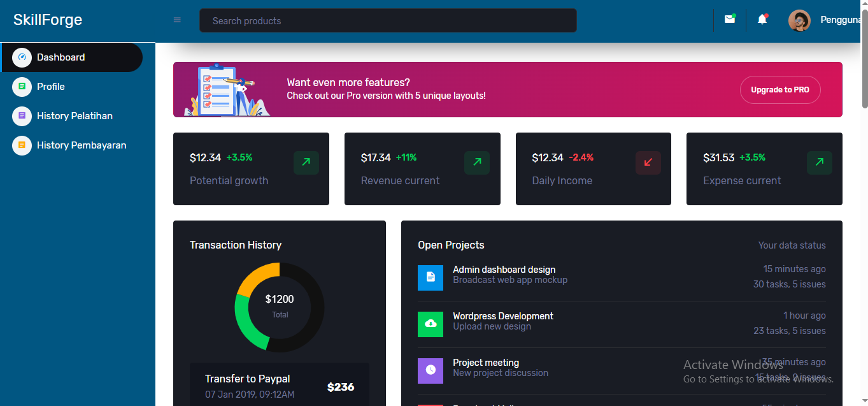The image size is (868, 406).
Task: Click the Revenue current up-arrow icon
Action: pos(477,163)
